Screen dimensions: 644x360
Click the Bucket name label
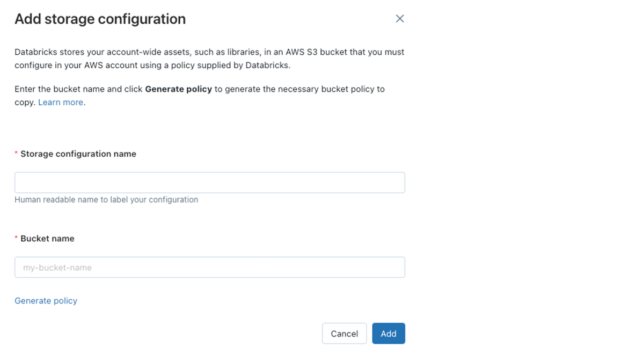point(47,239)
